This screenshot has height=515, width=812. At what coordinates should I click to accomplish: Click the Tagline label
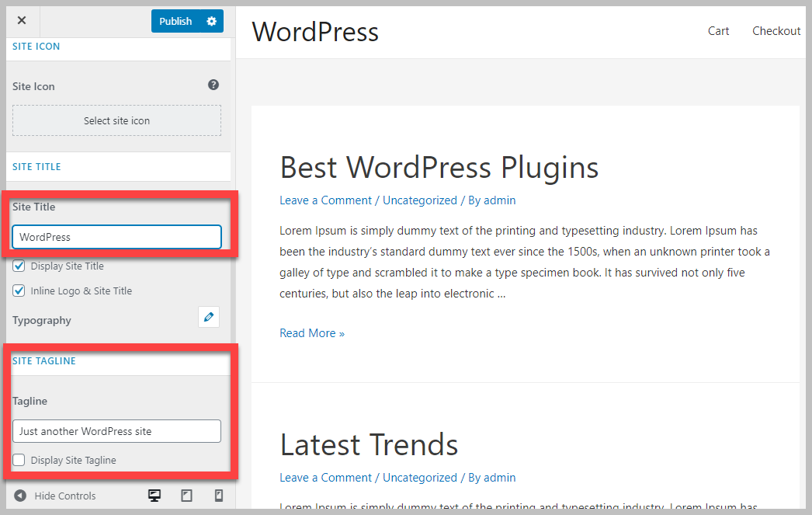point(30,401)
